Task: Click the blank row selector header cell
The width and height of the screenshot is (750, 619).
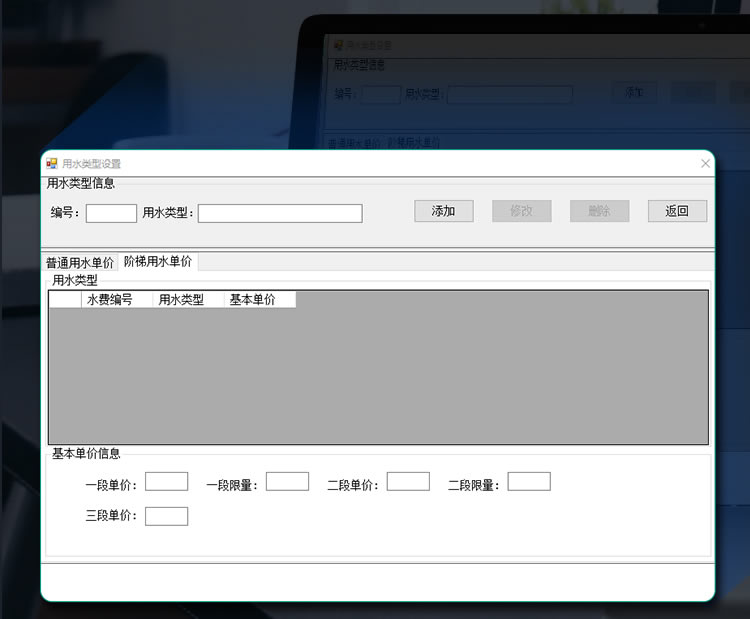Action: (x=65, y=300)
